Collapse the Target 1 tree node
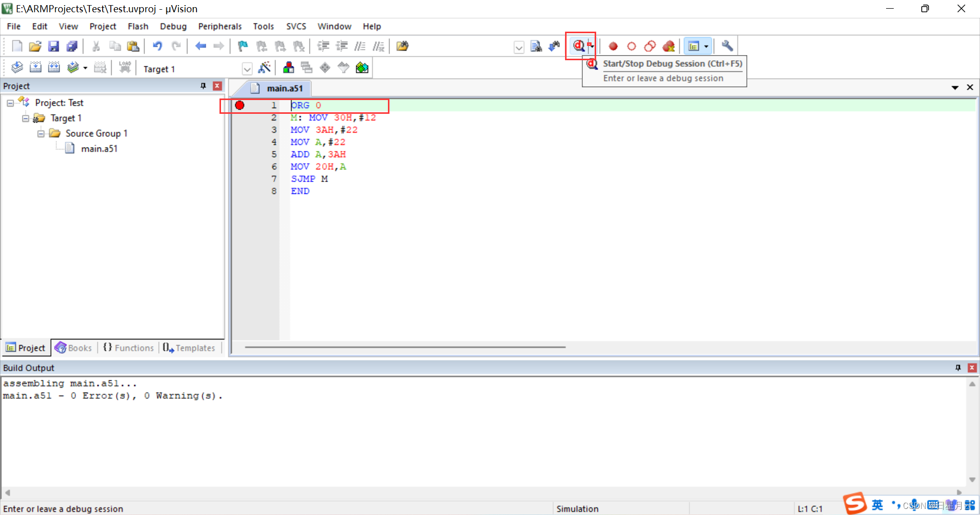980x515 pixels. click(26, 118)
